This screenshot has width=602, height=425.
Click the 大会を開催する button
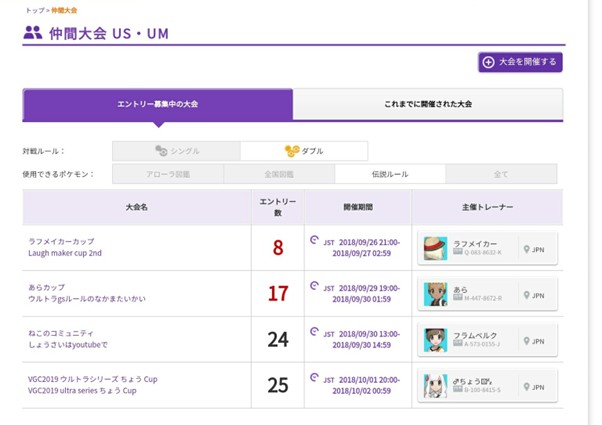(x=520, y=62)
